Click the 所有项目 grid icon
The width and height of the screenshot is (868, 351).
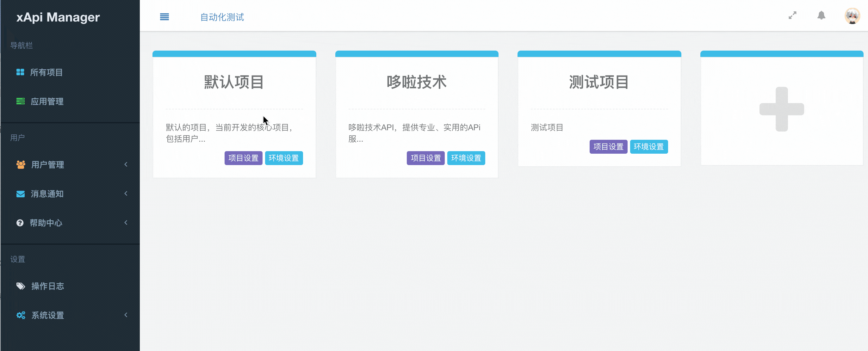(20, 72)
